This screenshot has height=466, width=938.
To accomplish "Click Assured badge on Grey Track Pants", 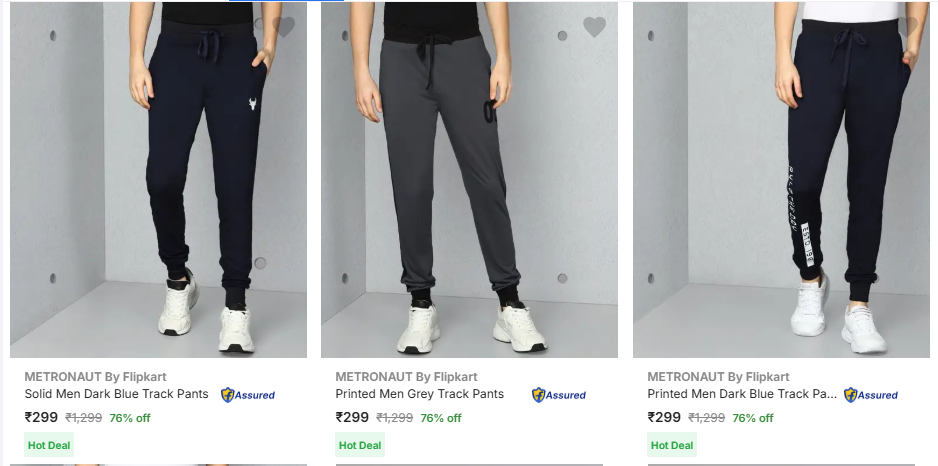I will coord(558,395).
